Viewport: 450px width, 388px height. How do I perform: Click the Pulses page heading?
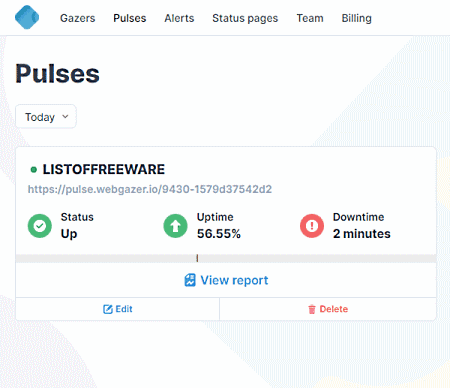57,74
